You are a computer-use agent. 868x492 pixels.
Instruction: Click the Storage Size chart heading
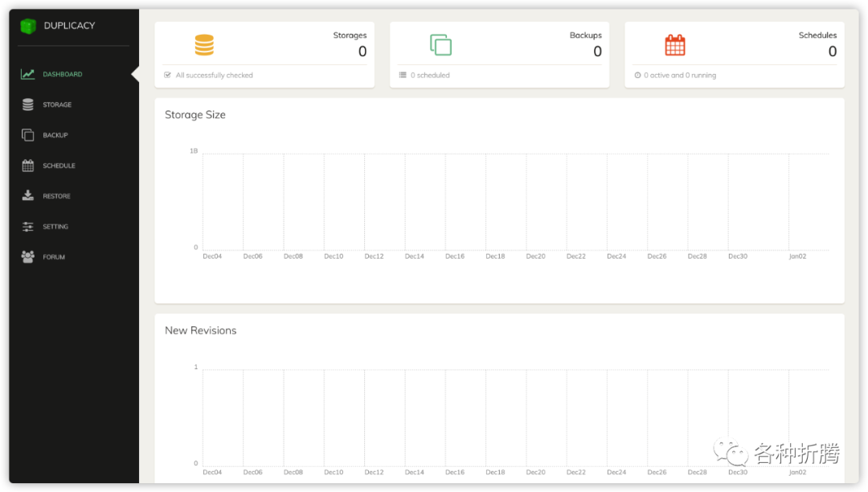point(194,115)
